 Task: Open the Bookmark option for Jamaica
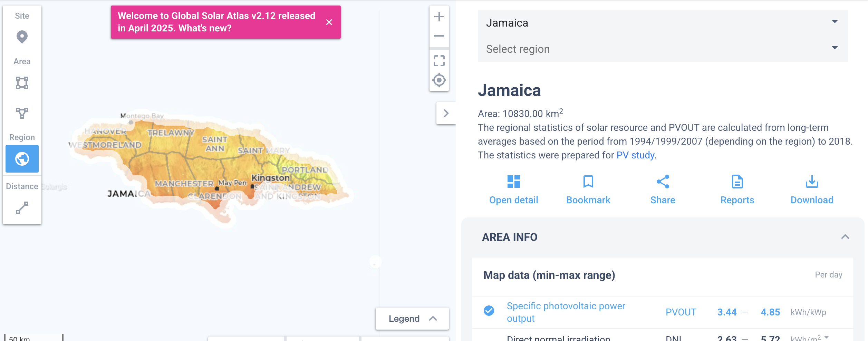point(588,189)
